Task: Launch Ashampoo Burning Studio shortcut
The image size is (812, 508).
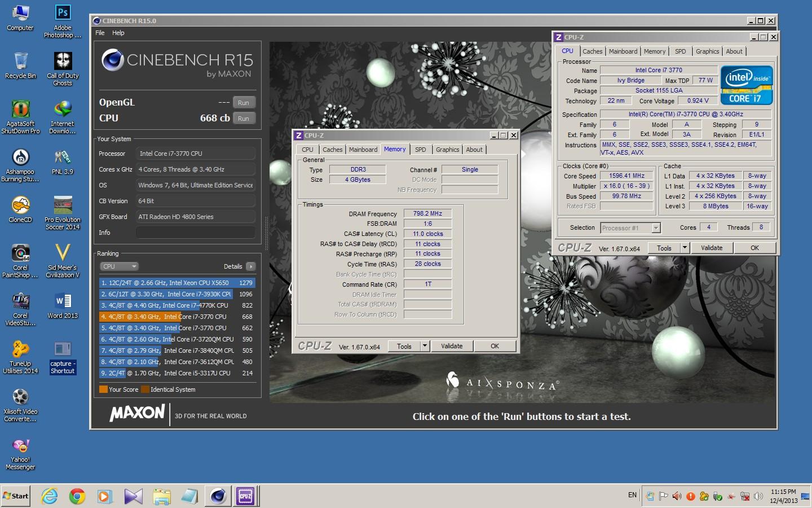Action: click(x=20, y=165)
